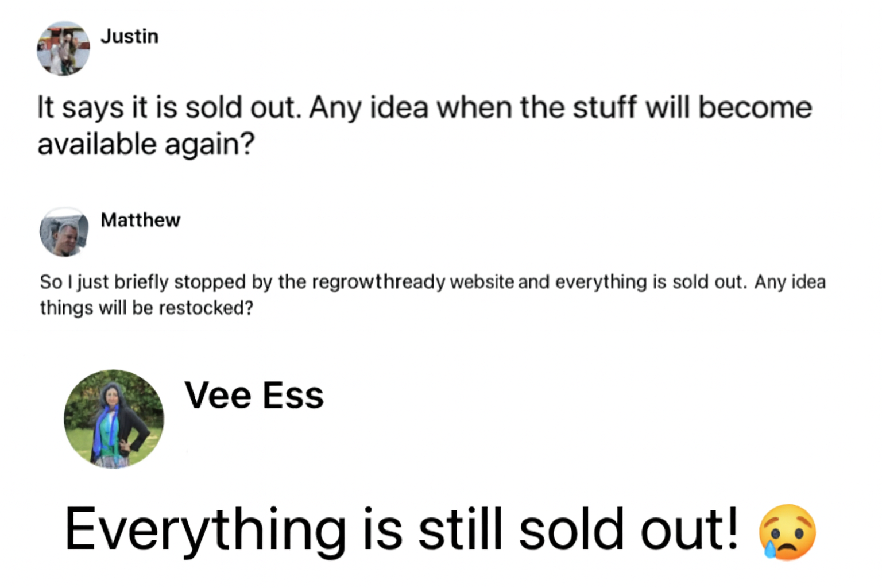Open Matthew's profile avatar
The height and width of the screenshot is (588, 882).
click(64, 232)
